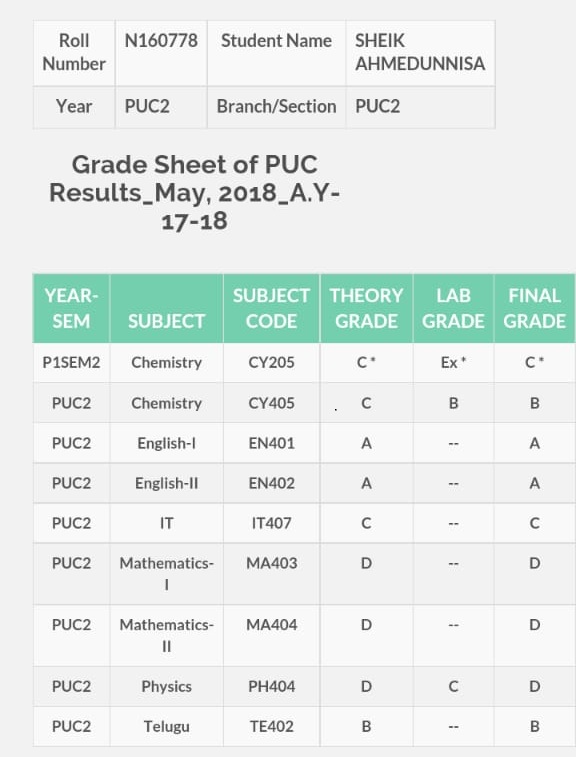Select the MA404 subject code
576x757 pixels.
[271, 625]
